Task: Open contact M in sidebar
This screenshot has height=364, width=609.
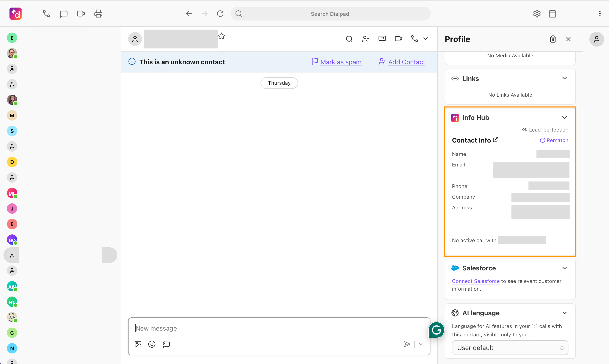Action: coord(12,115)
